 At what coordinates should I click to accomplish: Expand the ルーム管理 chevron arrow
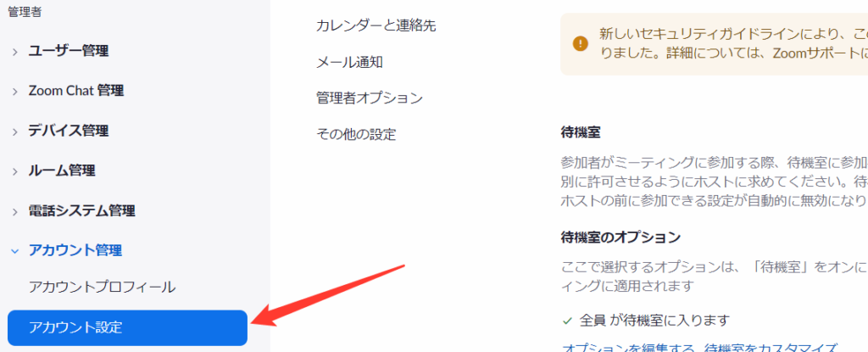point(15,172)
